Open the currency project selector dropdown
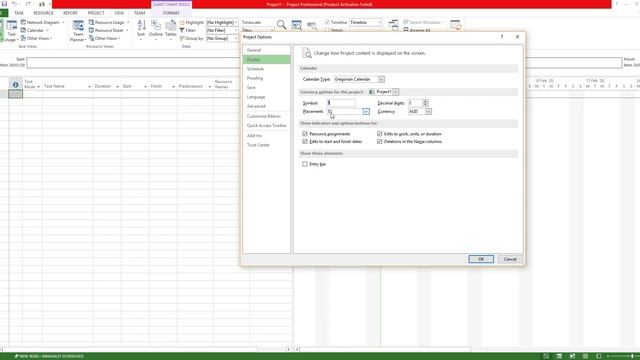The image size is (640, 360). click(x=396, y=92)
